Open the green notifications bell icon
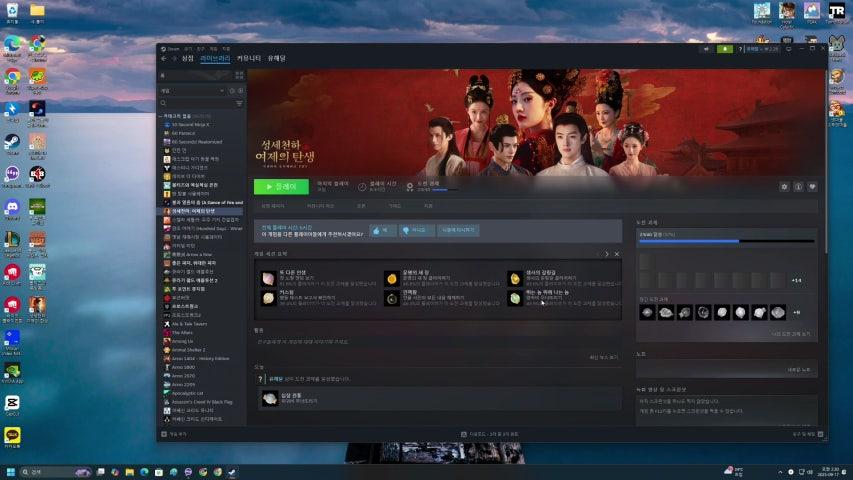The height and width of the screenshot is (480, 853). click(x=725, y=49)
